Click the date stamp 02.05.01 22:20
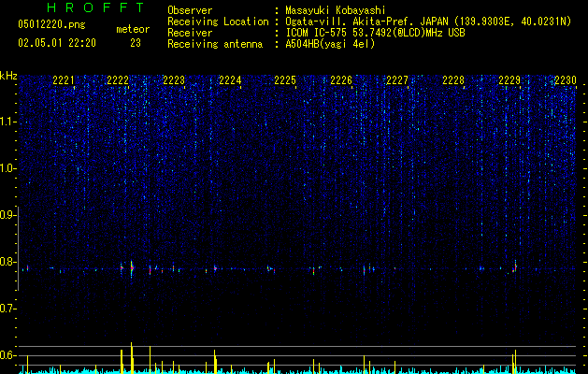Viewport: 588px width, 374px height. (57, 43)
